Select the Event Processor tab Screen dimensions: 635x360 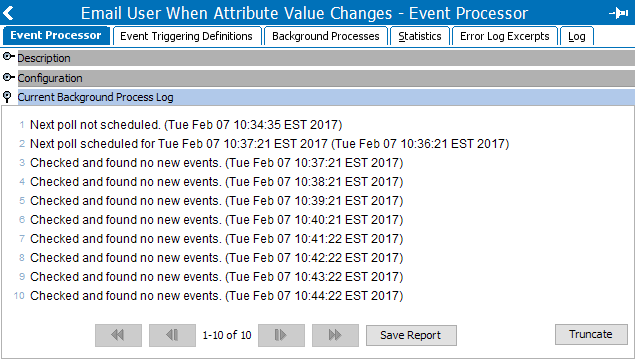(56, 36)
